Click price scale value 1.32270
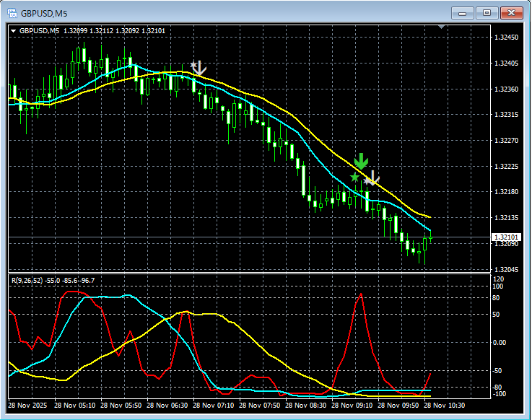This screenshot has height=420, width=532. 507,141
